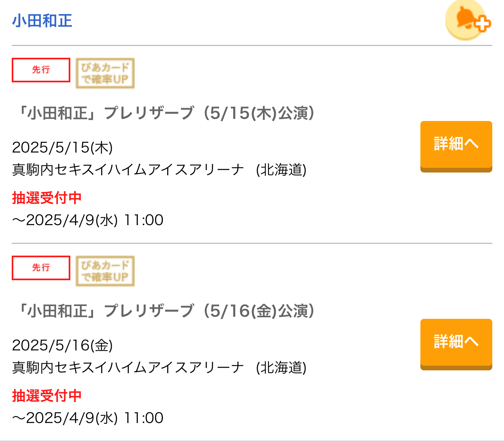
Task: Click the 4/9 deadline under 5/16 listing
Action: coord(88,418)
